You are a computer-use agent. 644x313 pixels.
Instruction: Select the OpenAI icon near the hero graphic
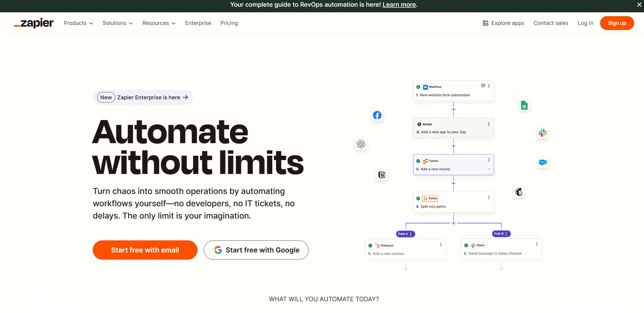(x=361, y=144)
